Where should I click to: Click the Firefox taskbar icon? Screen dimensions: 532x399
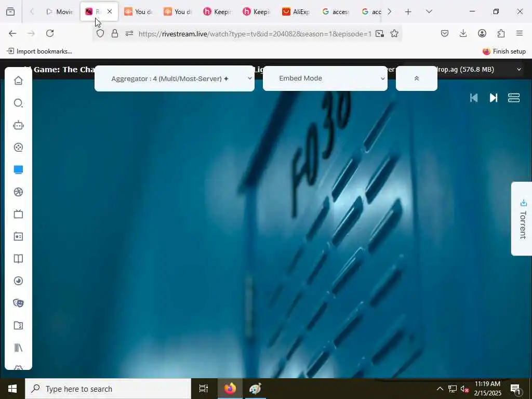(230, 389)
